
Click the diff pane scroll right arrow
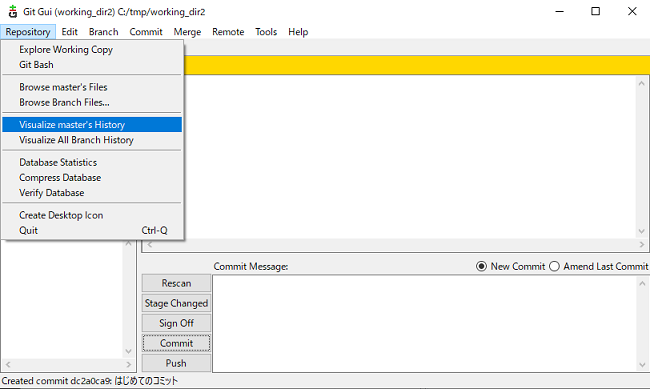[x=642, y=245]
